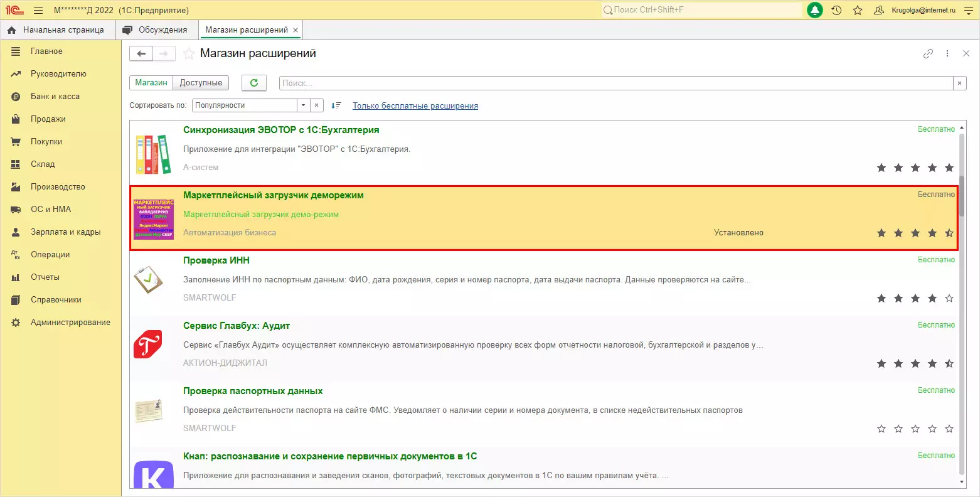Open Маркетплейсный загрузчик деморежим extension
The image size is (980, 497).
[274, 195]
